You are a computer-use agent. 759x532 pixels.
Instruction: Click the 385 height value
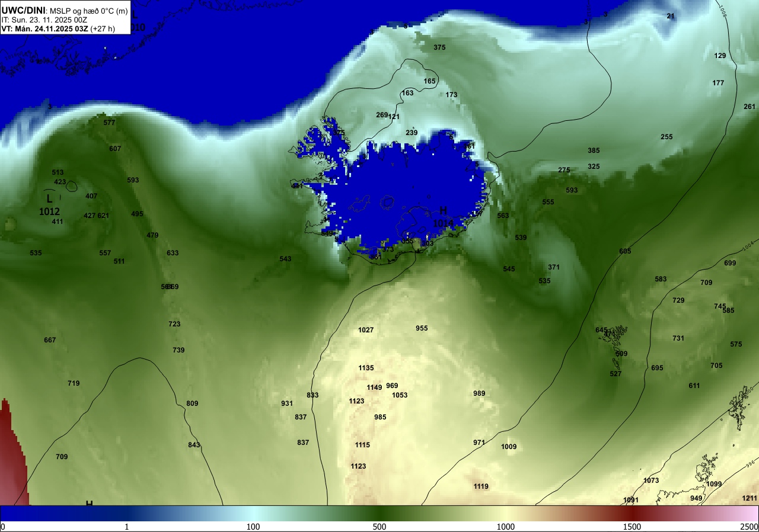[x=594, y=150]
